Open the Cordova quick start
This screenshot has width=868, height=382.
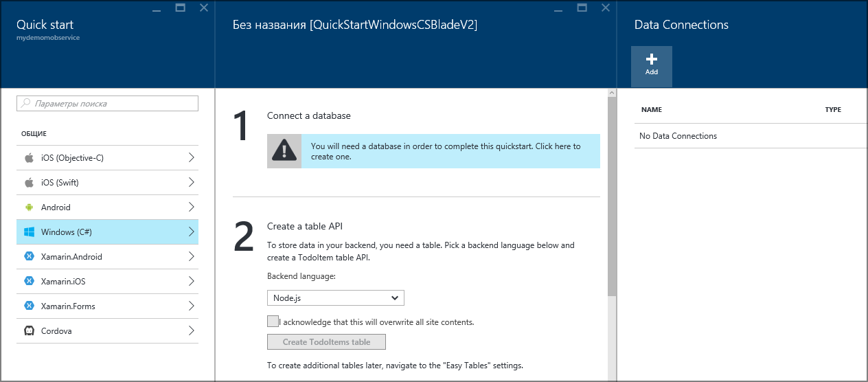107,330
